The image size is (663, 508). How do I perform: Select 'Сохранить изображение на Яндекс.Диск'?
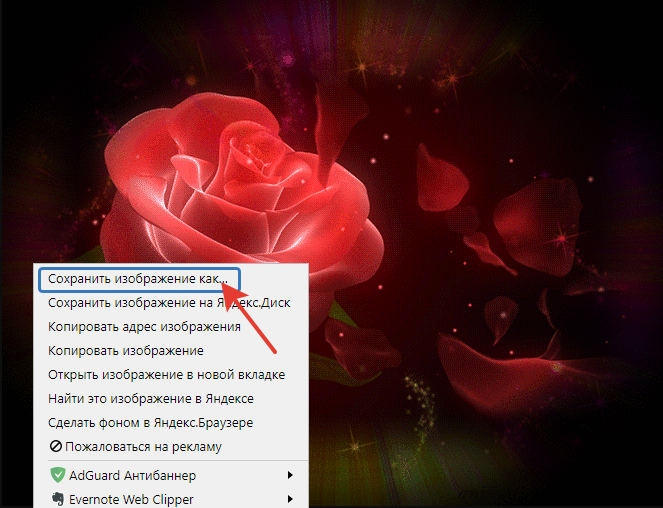tap(171, 303)
